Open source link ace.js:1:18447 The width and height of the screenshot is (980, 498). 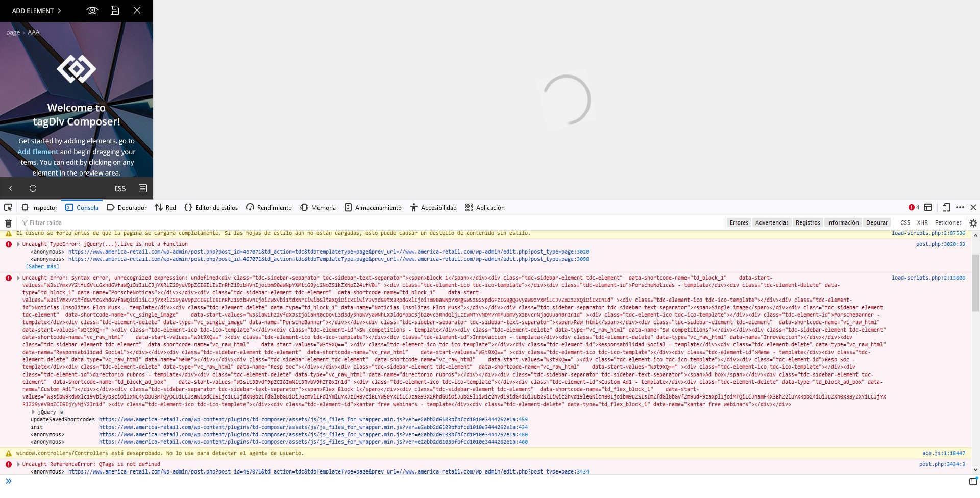(943, 453)
